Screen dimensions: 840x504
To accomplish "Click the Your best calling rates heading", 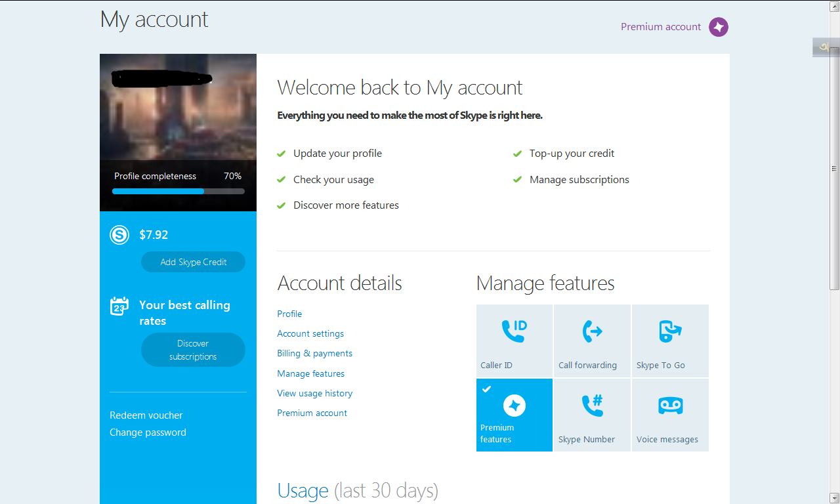I will [184, 313].
